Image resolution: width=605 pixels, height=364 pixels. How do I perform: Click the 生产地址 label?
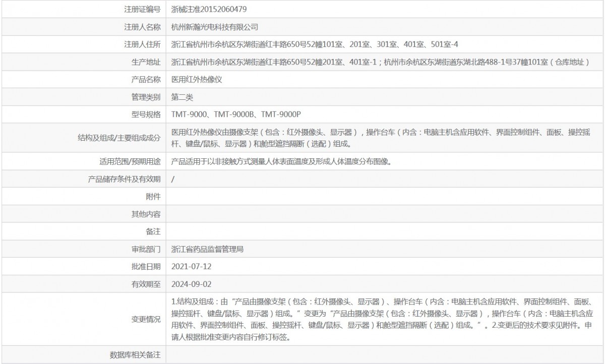click(146, 63)
